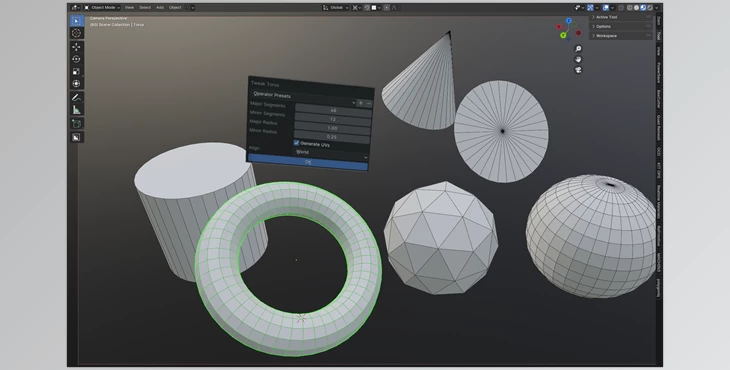
Task: Click the Minor Segments field showing 12
Action: 333,119
